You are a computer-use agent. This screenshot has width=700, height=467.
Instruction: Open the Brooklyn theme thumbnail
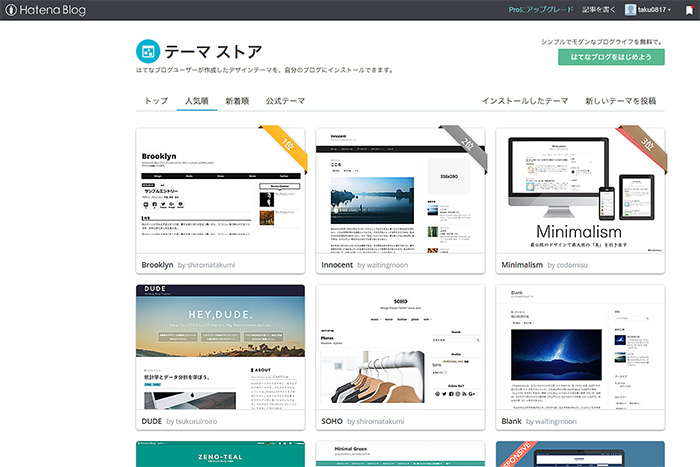(x=220, y=191)
